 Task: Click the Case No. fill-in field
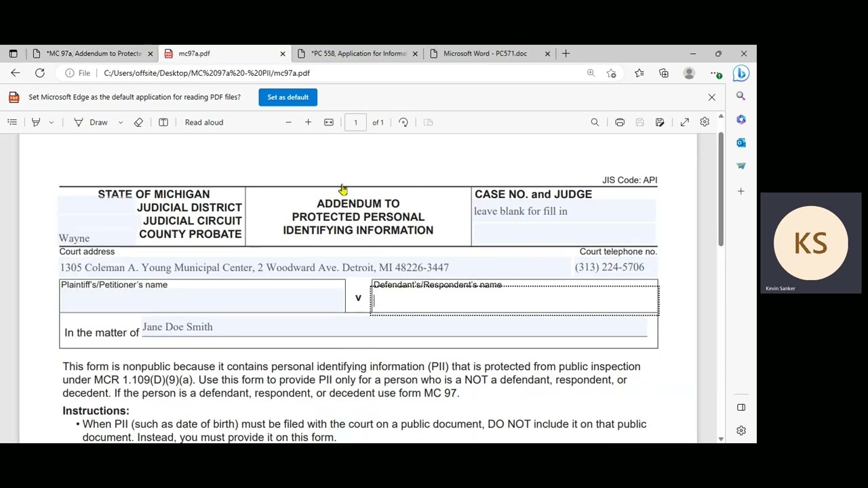564,211
